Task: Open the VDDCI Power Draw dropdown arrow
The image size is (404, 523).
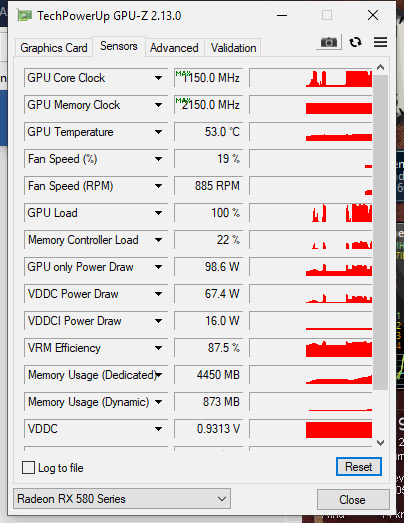Action: pos(158,321)
